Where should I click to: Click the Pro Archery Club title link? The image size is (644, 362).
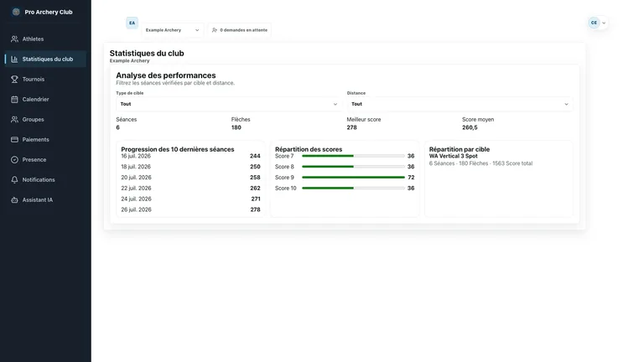[x=49, y=12]
